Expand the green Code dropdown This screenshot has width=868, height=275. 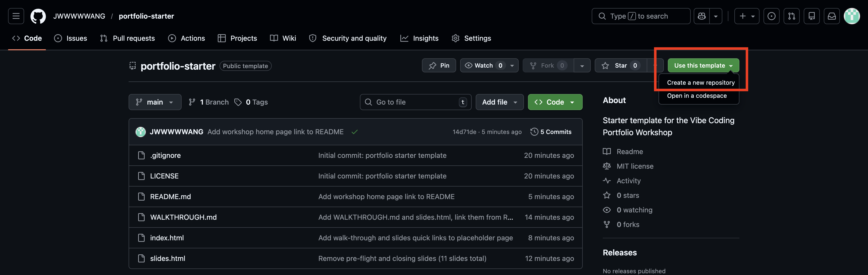pos(555,102)
